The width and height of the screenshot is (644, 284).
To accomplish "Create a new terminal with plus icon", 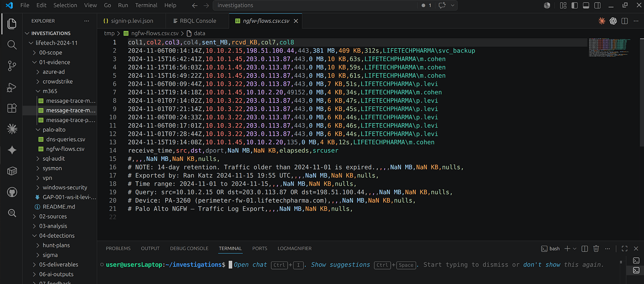I will pyautogui.click(x=567, y=249).
